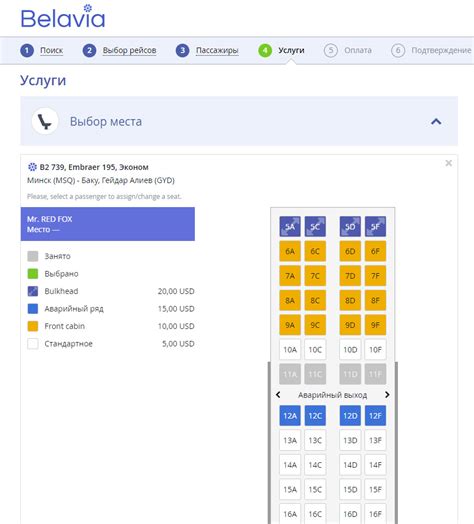
Task: Click the green Выбрано legend swatch
Action: pos(33,274)
